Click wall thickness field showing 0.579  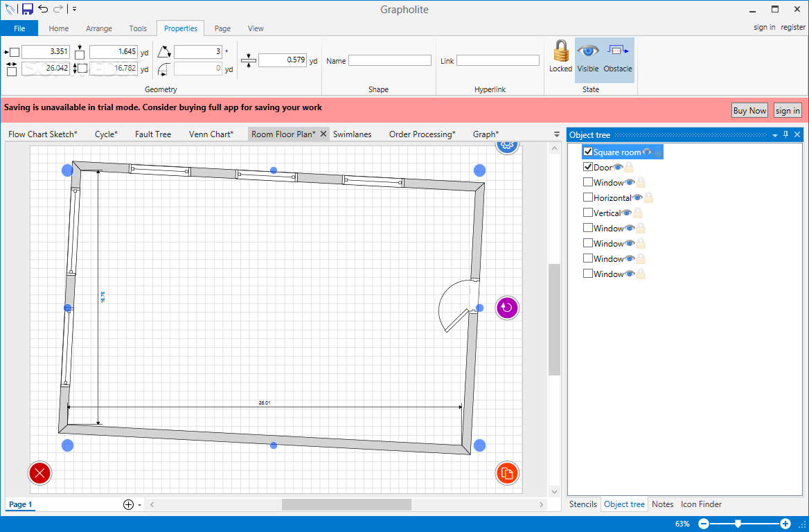[x=282, y=60]
